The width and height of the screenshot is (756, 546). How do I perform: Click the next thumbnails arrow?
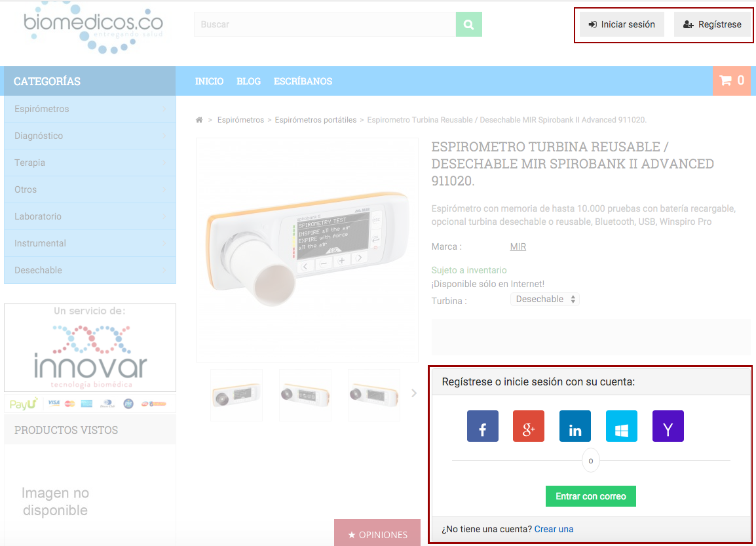413,393
